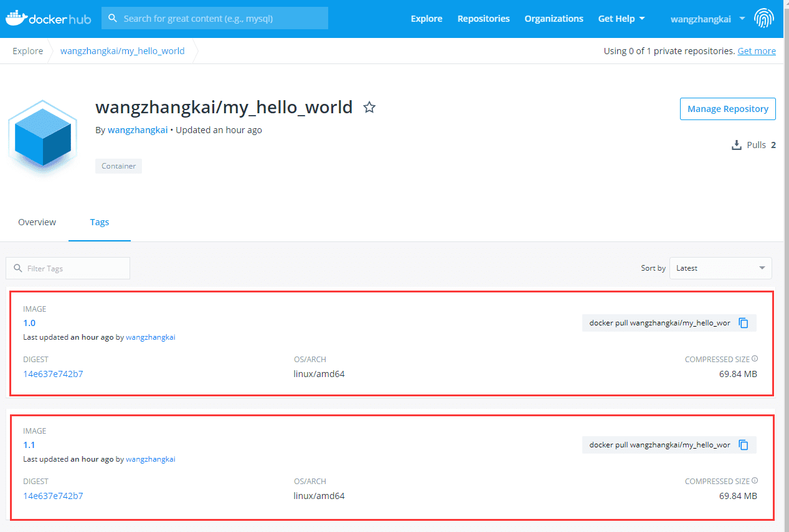Click the 69.84 MB size for tag 1.1
The height and width of the screenshot is (532, 789).
tap(738, 496)
